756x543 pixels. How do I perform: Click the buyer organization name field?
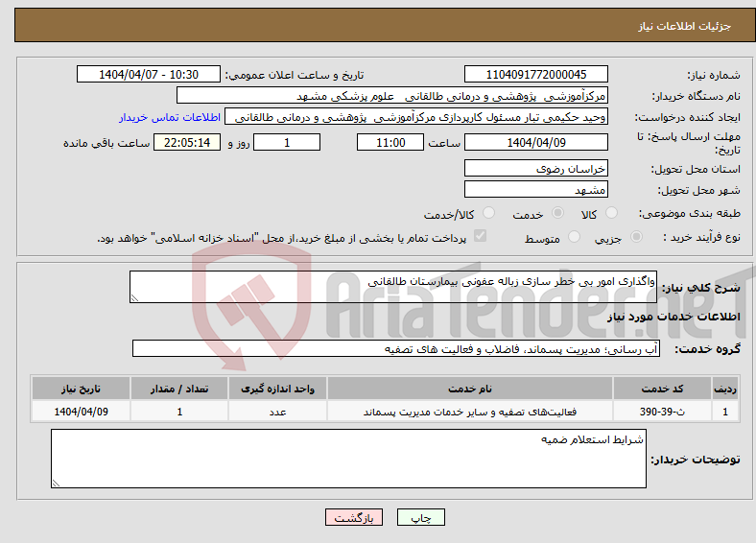click(392, 96)
